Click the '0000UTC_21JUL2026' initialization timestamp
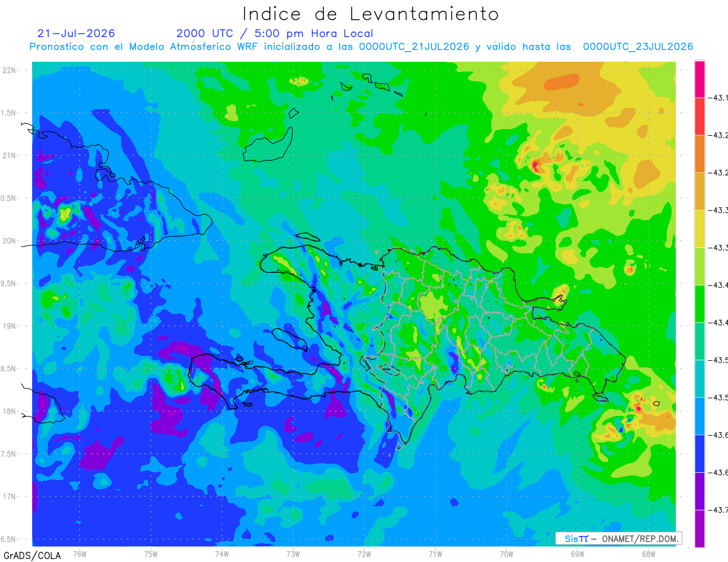728x562 pixels. pyautogui.click(x=414, y=47)
